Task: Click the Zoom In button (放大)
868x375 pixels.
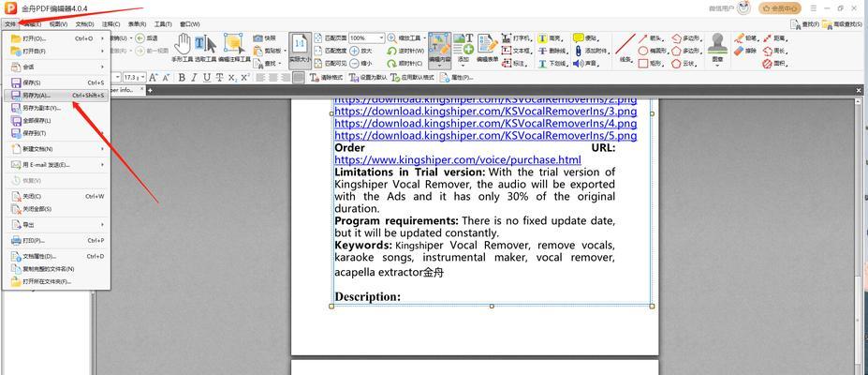Action: 360,51
